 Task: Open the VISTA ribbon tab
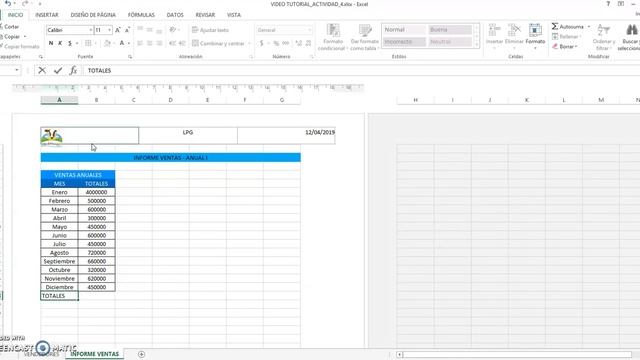(234, 15)
